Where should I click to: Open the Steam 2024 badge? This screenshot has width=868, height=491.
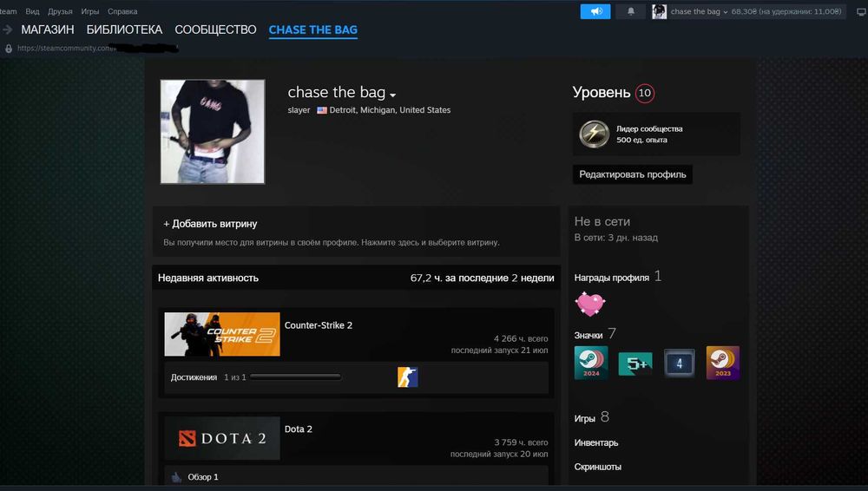pos(590,363)
